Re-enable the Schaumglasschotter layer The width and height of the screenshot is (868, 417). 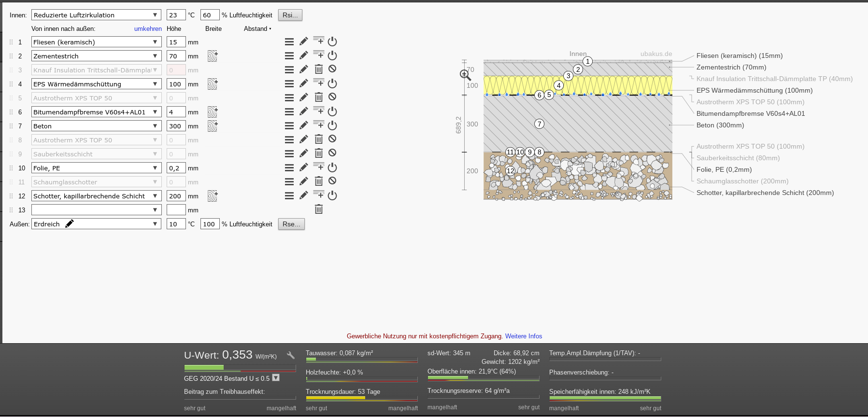[x=332, y=181]
